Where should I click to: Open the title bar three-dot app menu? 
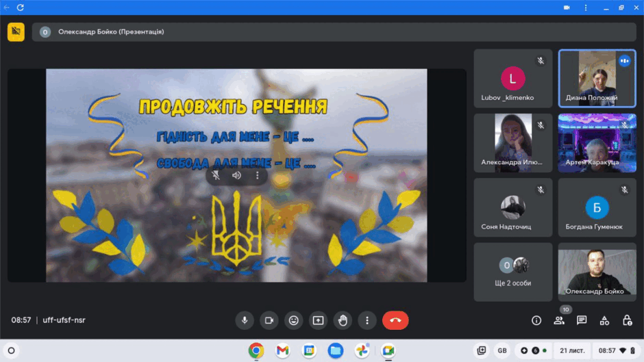(586, 8)
